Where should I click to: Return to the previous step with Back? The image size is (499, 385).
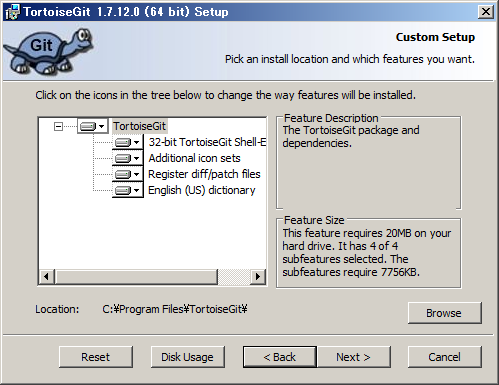pyautogui.click(x=280, y=357)
